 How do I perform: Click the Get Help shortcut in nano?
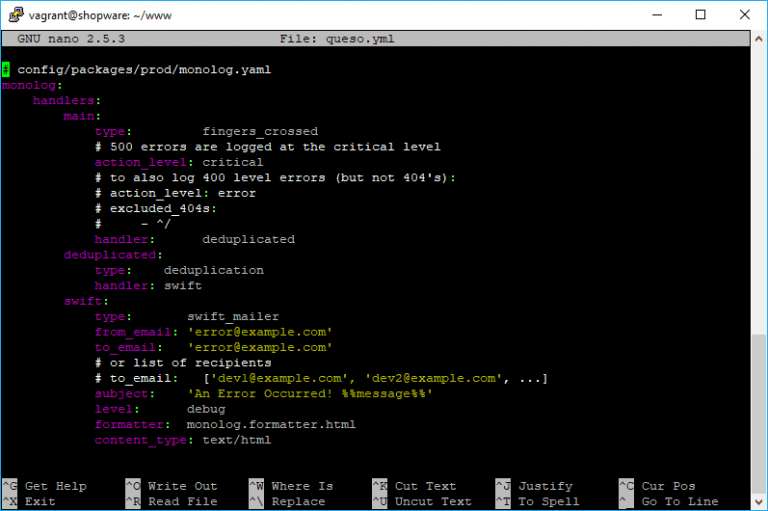tap(56, 486)
